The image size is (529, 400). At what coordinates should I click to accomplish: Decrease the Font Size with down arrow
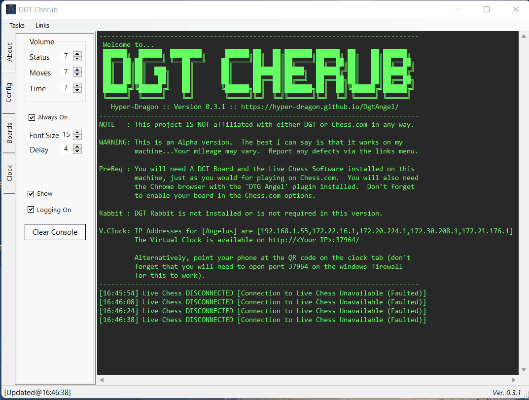click(x=77, y=137)
